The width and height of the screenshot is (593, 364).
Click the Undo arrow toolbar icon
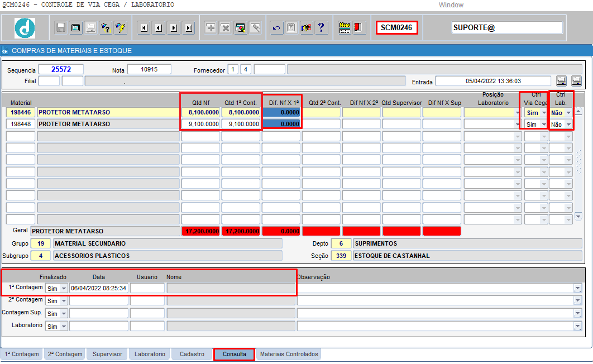tap(276, 27)
